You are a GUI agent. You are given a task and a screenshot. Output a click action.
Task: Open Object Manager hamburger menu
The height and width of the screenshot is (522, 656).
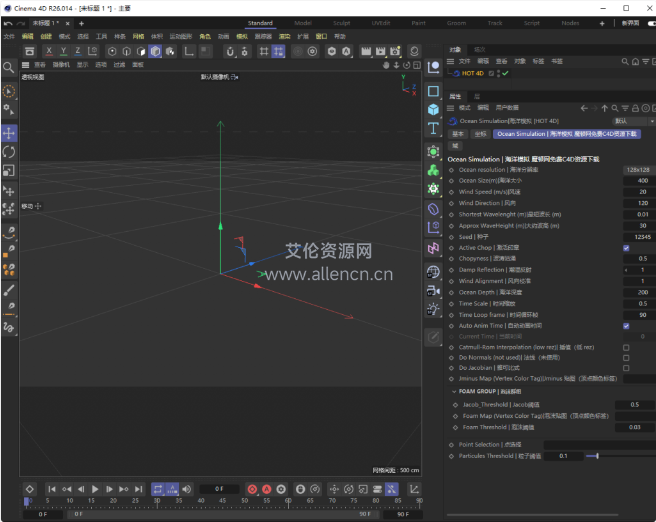451,61
